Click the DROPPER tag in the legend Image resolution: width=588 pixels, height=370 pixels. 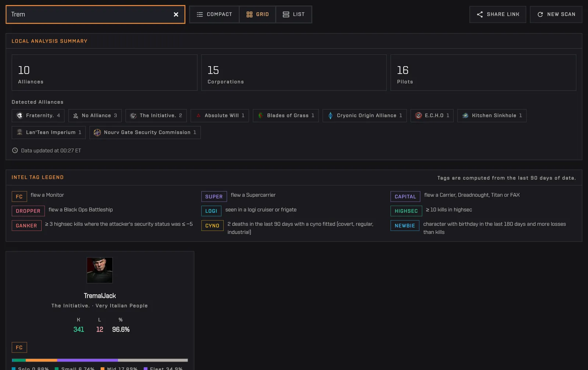click(28, 211)
